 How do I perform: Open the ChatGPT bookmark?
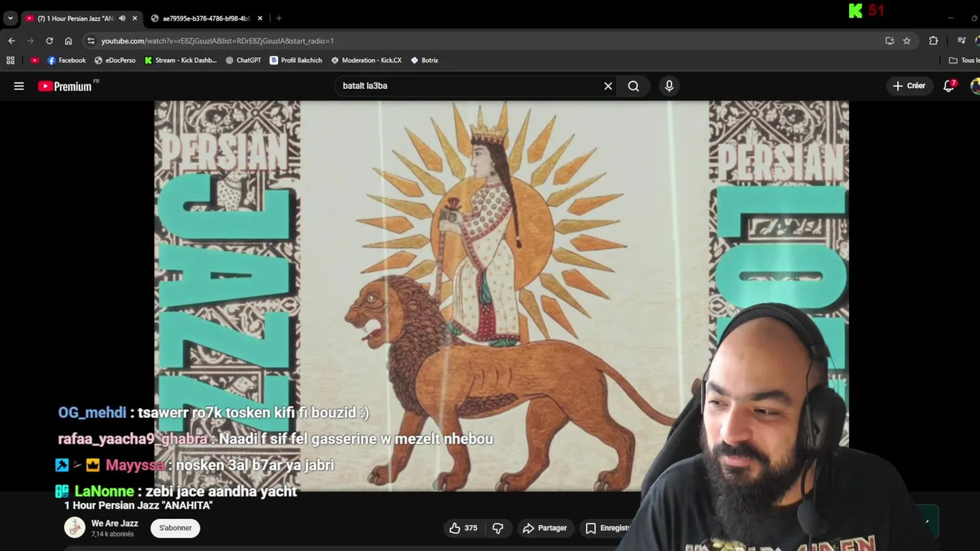pos(243,60)
